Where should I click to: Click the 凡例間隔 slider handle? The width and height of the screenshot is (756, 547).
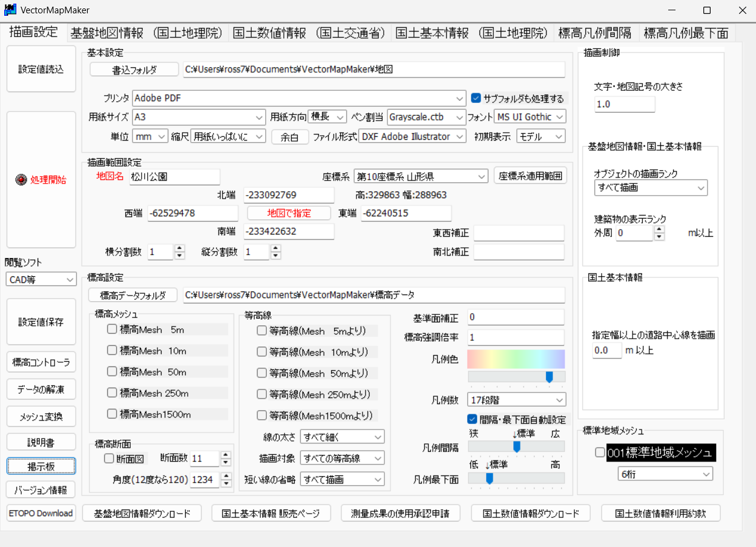(x=517, y=446)
